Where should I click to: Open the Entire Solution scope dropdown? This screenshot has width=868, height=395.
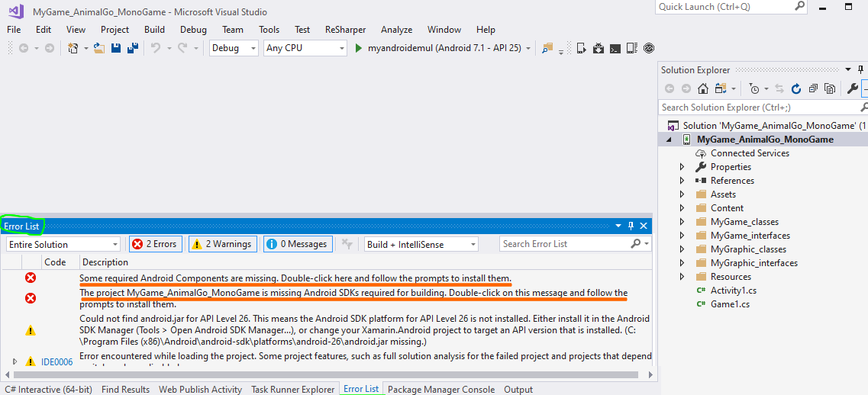point(63,244)
